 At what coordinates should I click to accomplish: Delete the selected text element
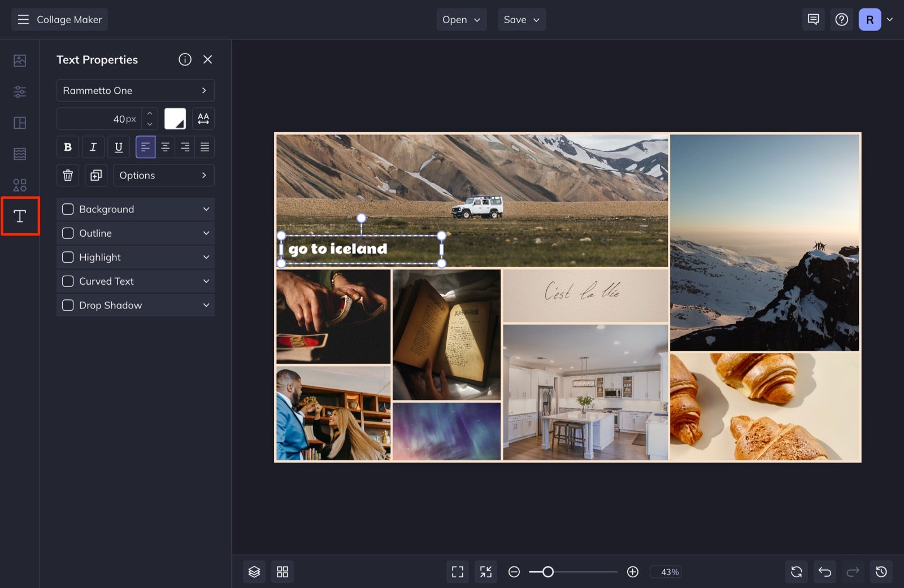pyautogui.click(x=67, y=175)
